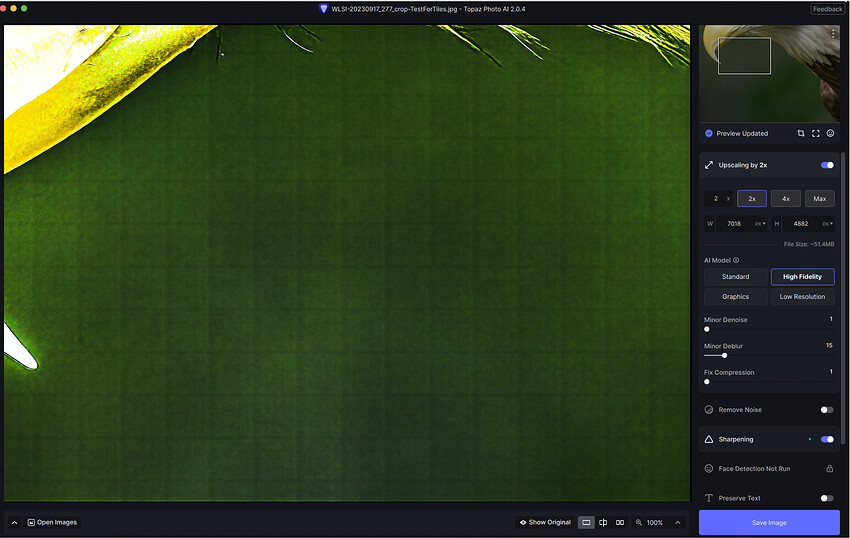The height and width of the screenshot is (538, 850).
Task: Select the single view layout icon
Action: point(586,522)
